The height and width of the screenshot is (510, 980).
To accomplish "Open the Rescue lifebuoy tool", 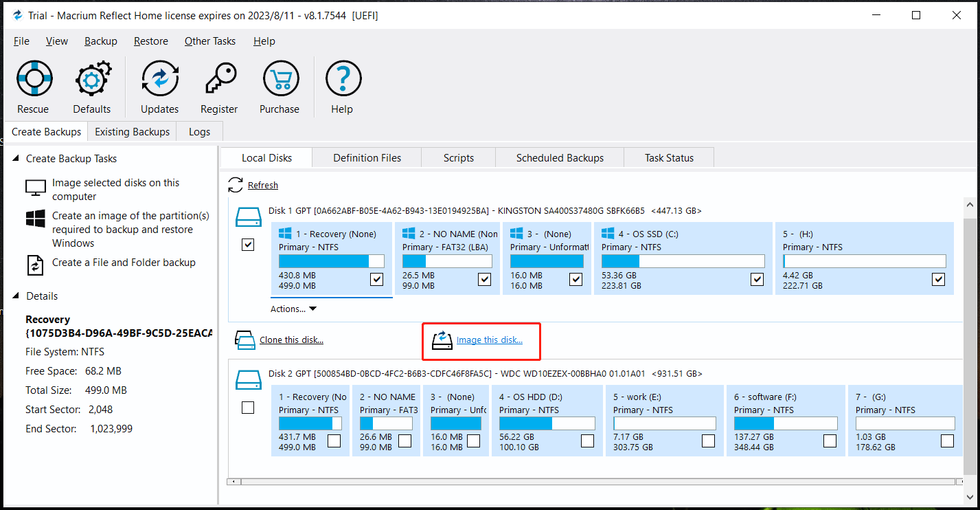I will pyautogui.click(x=33, y=78).
